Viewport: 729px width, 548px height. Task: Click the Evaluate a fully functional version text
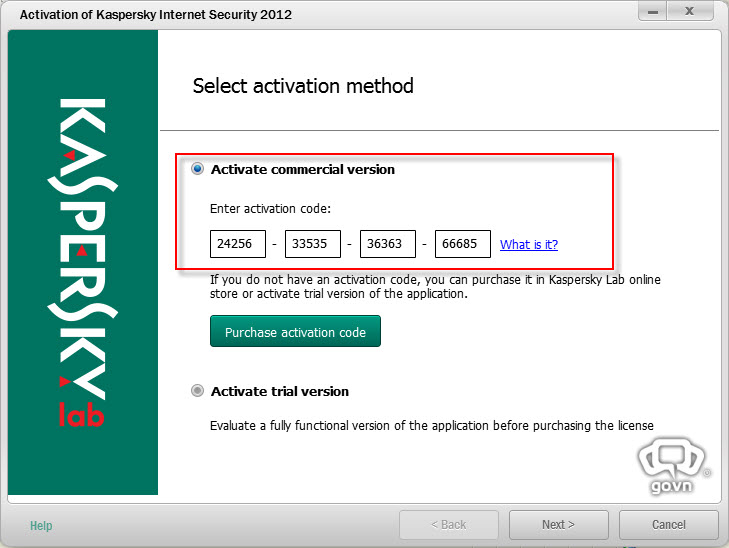click(x=431, y=426)
